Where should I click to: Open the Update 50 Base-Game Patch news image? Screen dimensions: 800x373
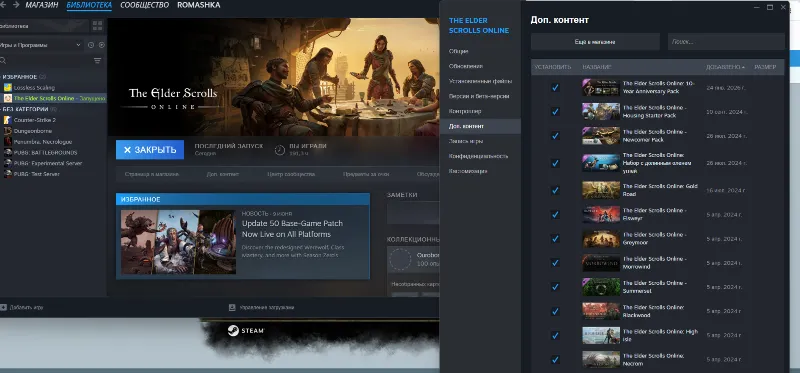click(178, 242)
